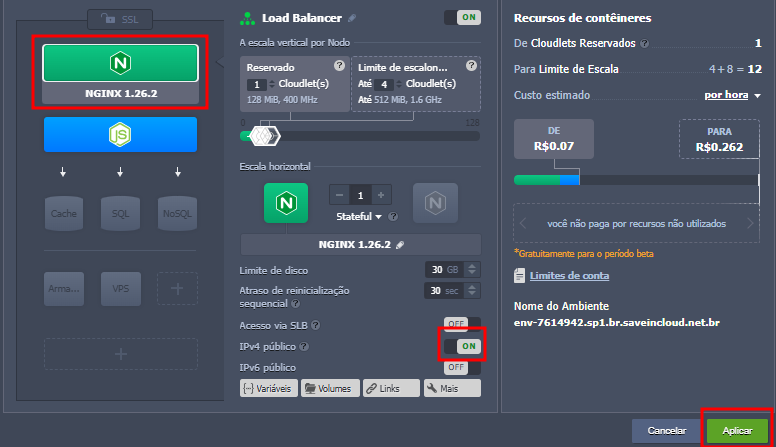Add a storage (Arma...) node
Viewport: 776px width, 447px height.
(x=64, y=289)
